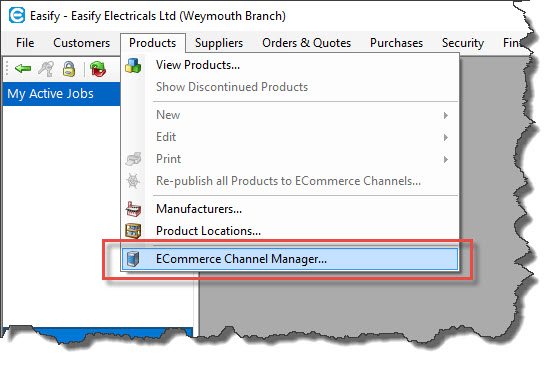
Task: Open ECommerce Channel Manager...
Action: click(x=290, y=259)
